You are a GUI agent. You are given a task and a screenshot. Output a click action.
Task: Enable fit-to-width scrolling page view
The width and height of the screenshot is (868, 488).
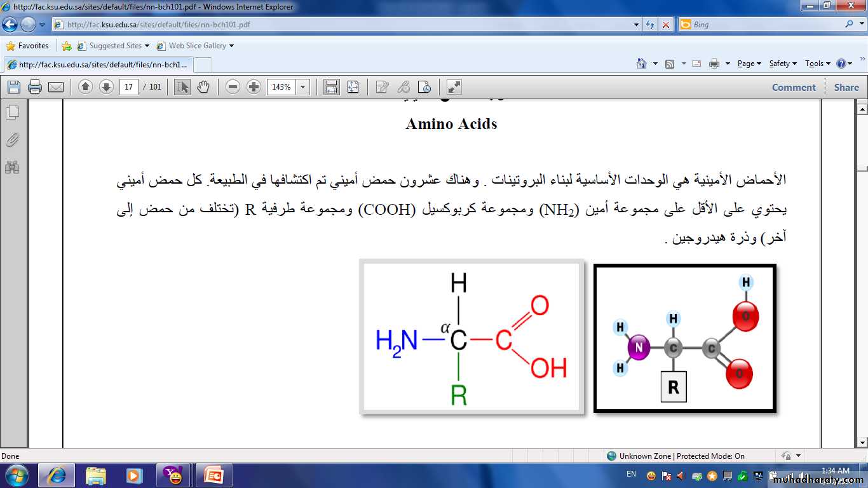click(332, 87)
